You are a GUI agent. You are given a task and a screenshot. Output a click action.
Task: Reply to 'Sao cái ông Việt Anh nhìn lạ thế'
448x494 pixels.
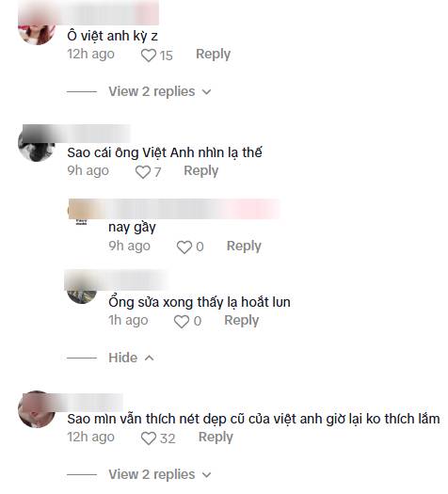pyautogui.click(x=201, y=171)
